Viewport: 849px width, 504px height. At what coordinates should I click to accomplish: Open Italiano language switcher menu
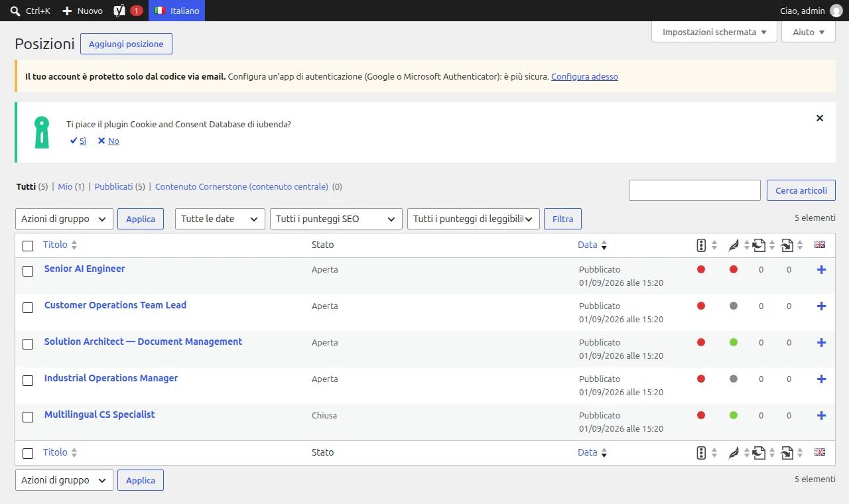click(x=176, y=11)
